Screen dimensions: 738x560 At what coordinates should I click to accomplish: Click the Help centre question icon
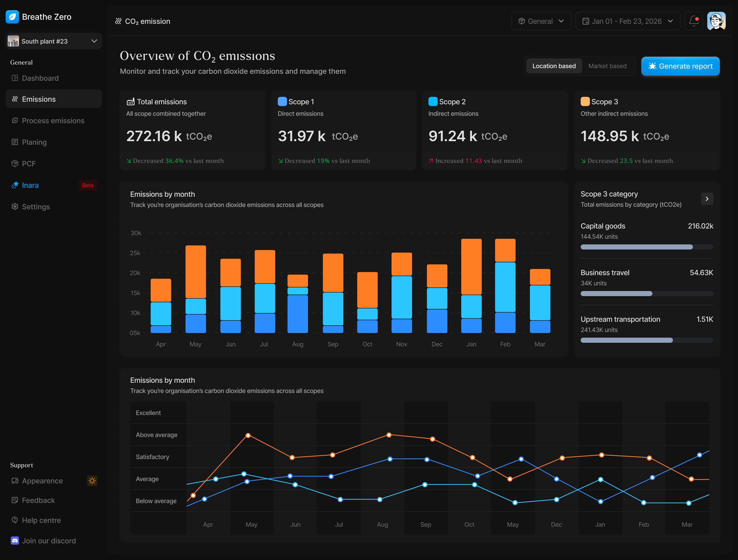pos(15,520)
